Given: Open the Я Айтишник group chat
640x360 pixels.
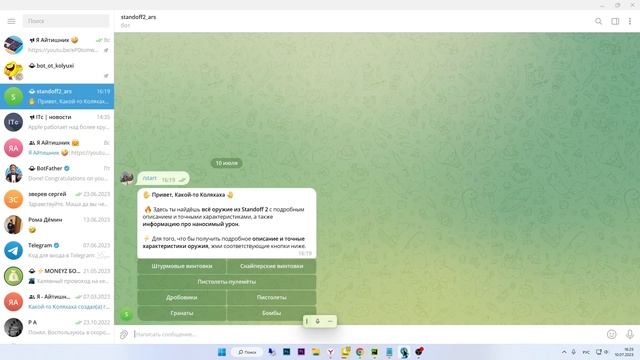Looking at the screenshot, I should (x=57, y=147).
